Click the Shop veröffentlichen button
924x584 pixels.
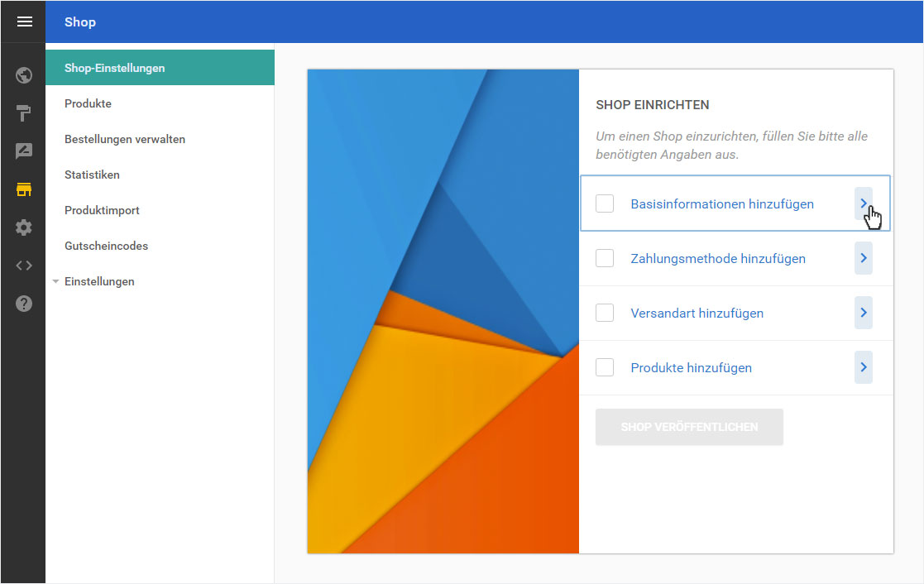[689, 427]
